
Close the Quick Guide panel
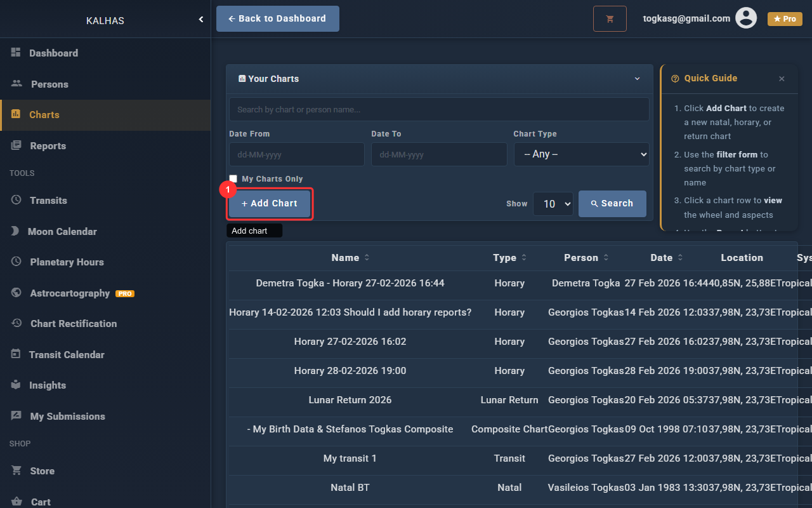click(x=782, y=79)
